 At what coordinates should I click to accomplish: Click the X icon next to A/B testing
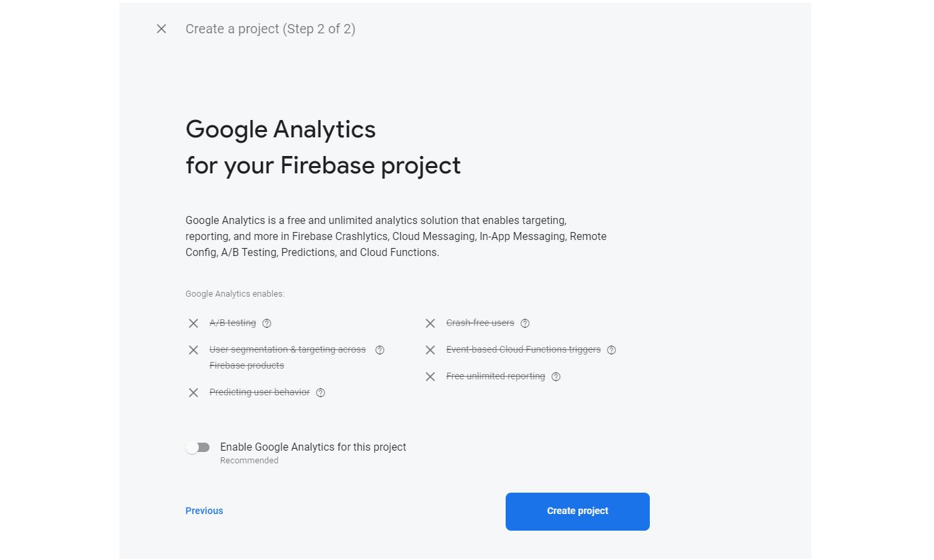point(193,323)
